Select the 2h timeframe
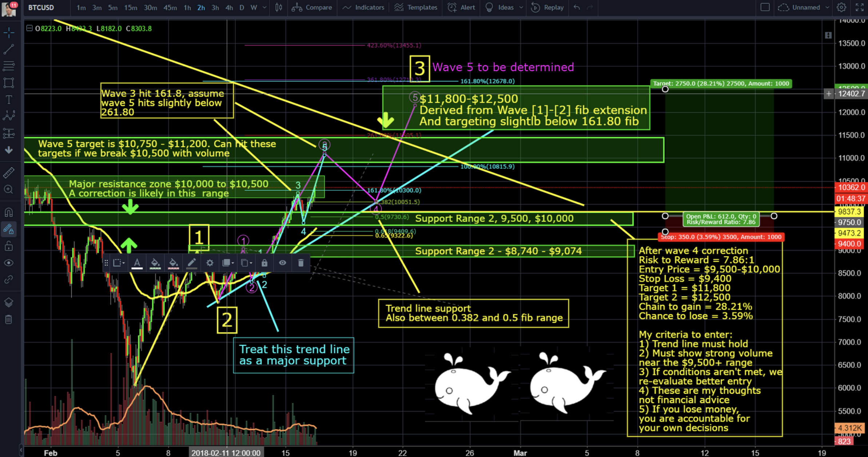The height and width of the screenshot is (457, 868). tap(201, 7)
